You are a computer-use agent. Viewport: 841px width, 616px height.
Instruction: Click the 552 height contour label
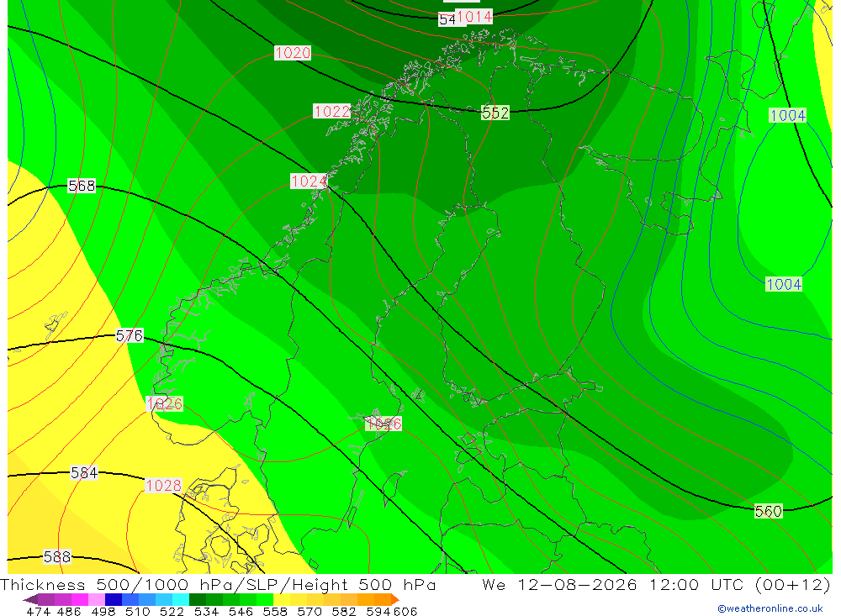(x=495, y=113)
